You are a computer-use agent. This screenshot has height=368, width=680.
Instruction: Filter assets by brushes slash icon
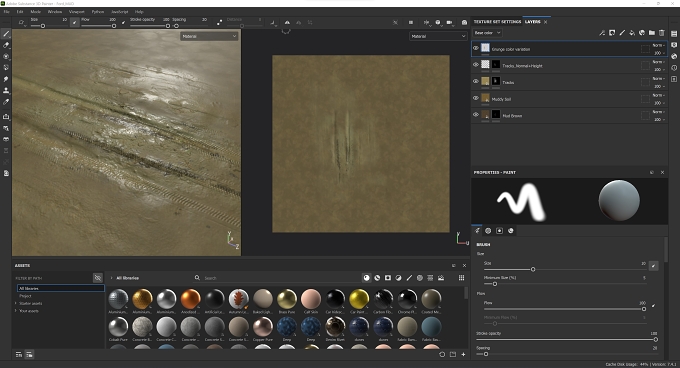[409, 278]
